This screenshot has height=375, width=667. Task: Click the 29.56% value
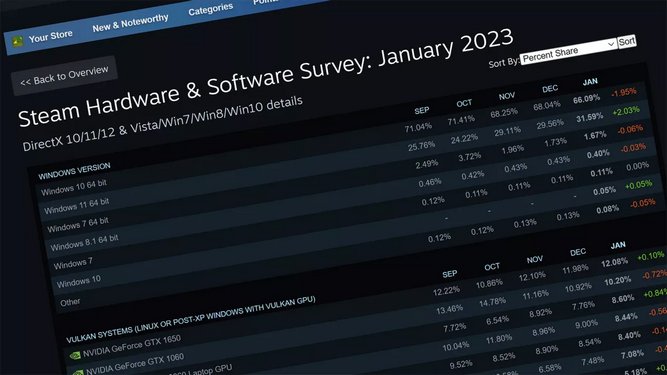click(550, 124)
